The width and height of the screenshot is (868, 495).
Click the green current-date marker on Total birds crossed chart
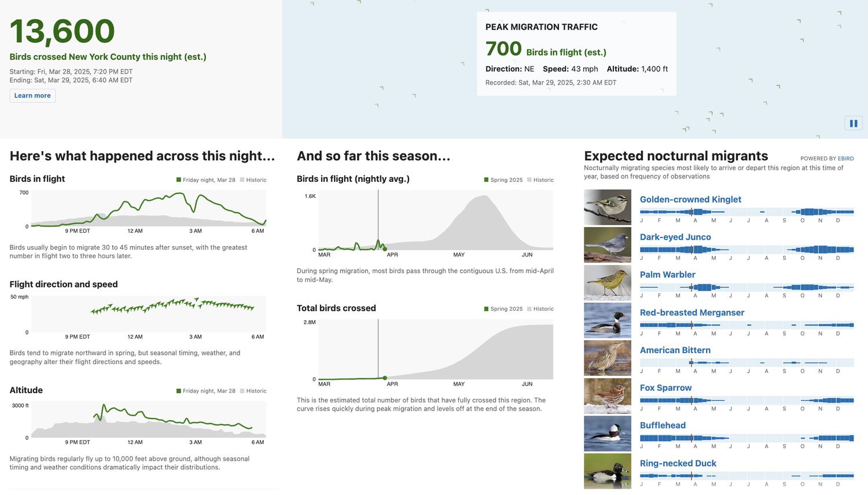tap(385, 378)
